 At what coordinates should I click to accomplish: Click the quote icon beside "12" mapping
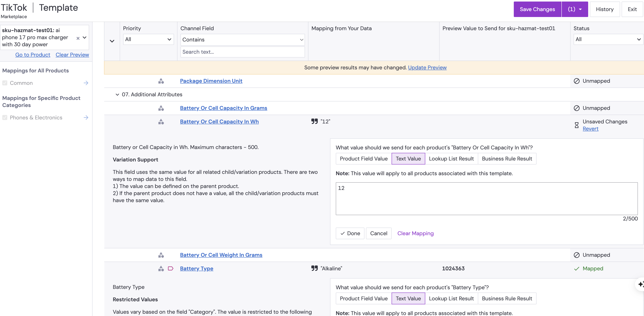point(314,121)
